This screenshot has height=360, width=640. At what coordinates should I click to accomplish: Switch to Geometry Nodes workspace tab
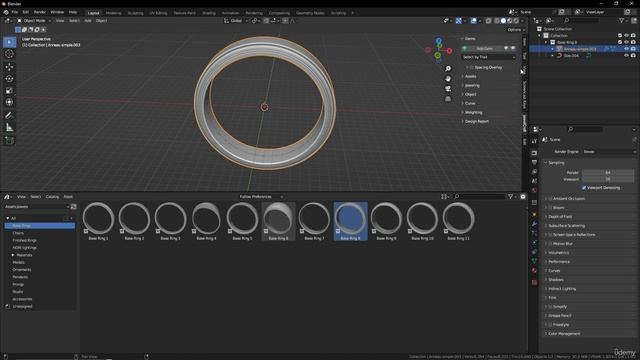click(310, 13)
